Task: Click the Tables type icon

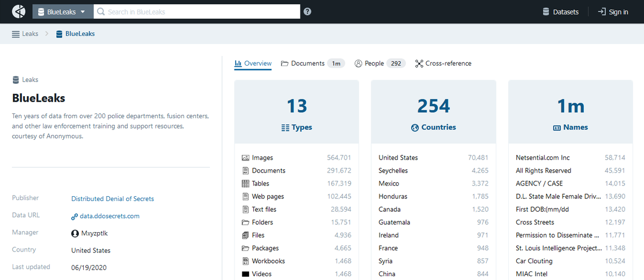Action: (x=245, y=184)
